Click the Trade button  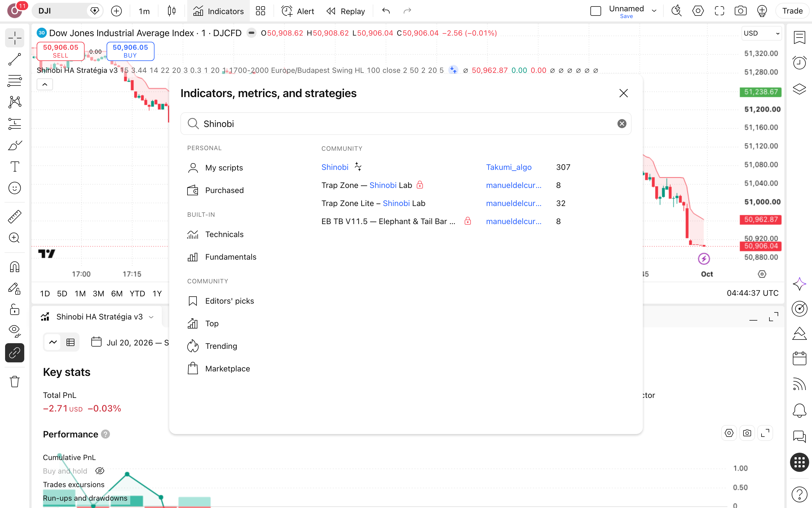792,11
